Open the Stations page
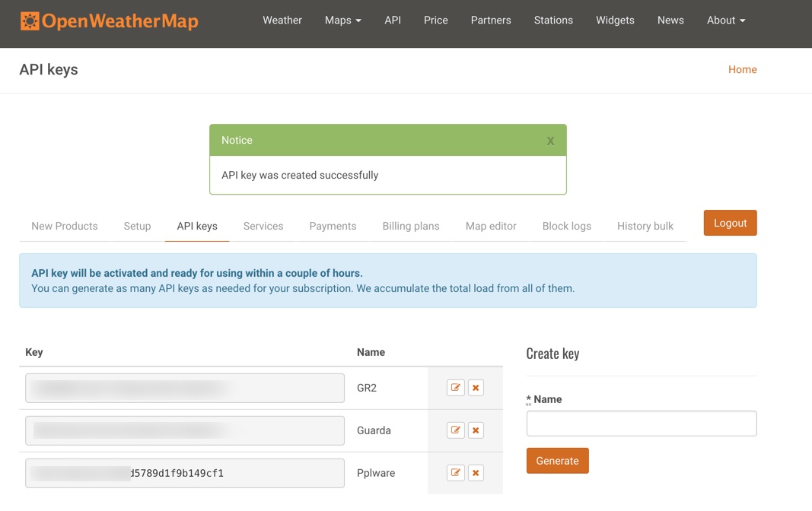812x511 pixels. coord(553,21)
